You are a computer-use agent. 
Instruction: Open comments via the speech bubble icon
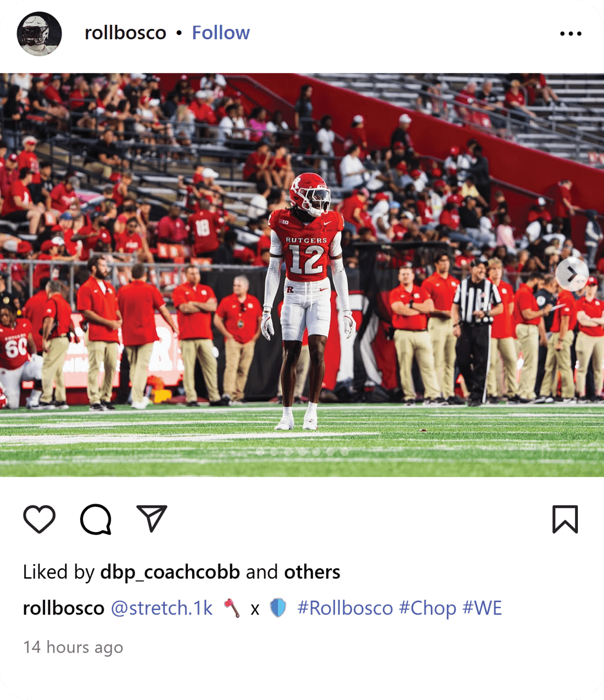click(x=95, y=518)
